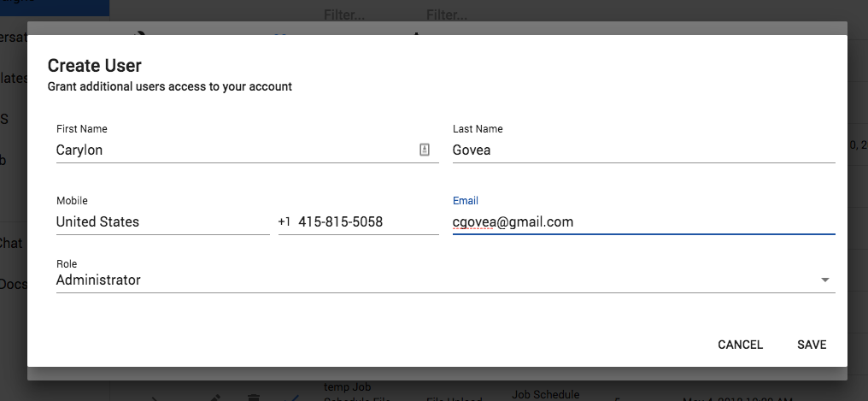Cancel the Create User dialog
The image size is (868, 401).
(740, 345)
